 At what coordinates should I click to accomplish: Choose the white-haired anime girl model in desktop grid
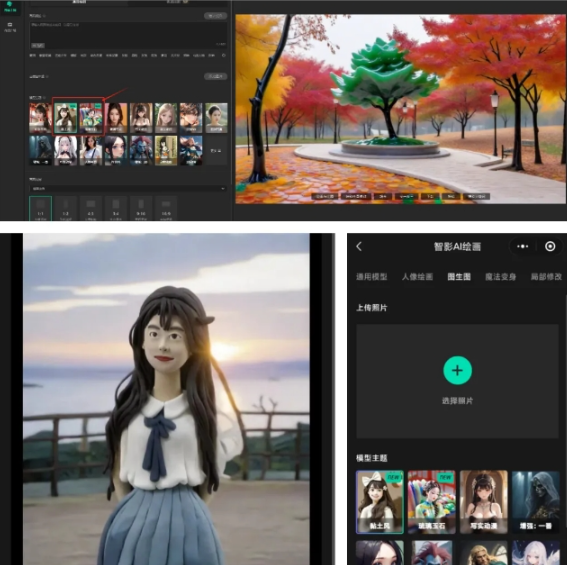coord(65,150)
